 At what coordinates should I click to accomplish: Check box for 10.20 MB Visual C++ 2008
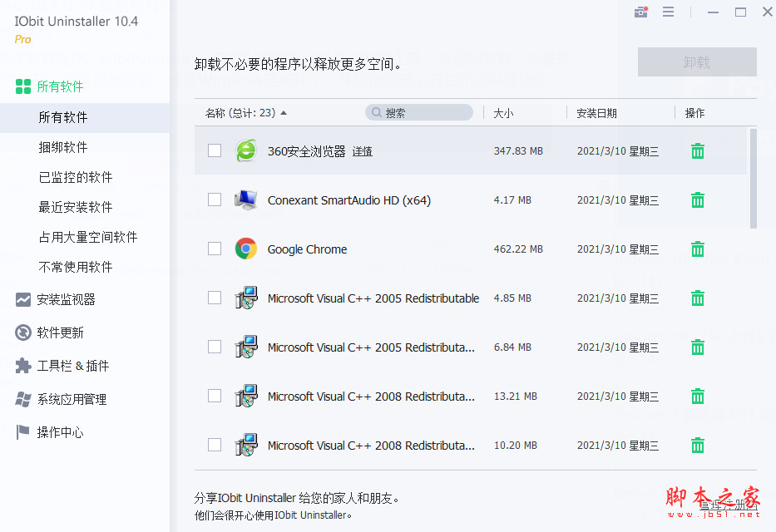(x=215, y=445)
